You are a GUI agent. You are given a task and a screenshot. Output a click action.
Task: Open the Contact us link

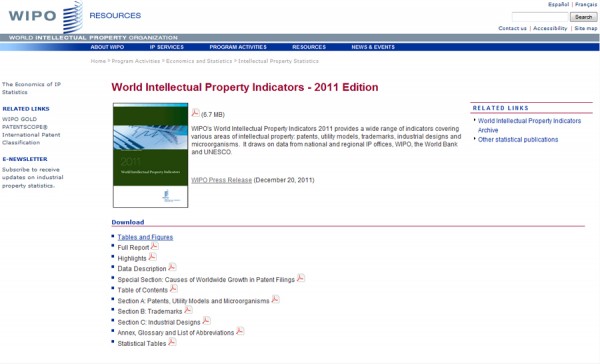(512, 28)
